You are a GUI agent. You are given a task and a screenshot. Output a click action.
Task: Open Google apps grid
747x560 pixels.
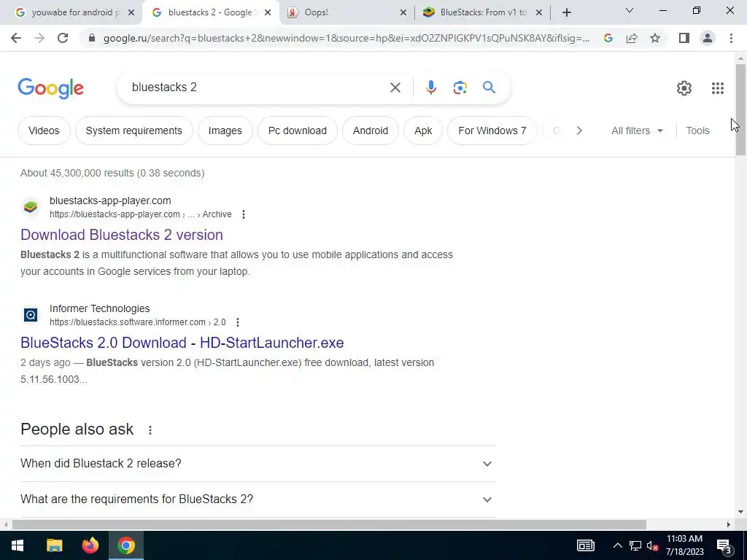tap(718, 88)
